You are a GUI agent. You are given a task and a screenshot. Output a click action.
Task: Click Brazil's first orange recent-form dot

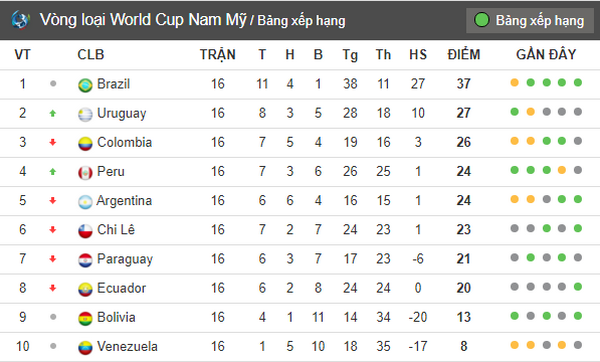(x=514, y=82)
